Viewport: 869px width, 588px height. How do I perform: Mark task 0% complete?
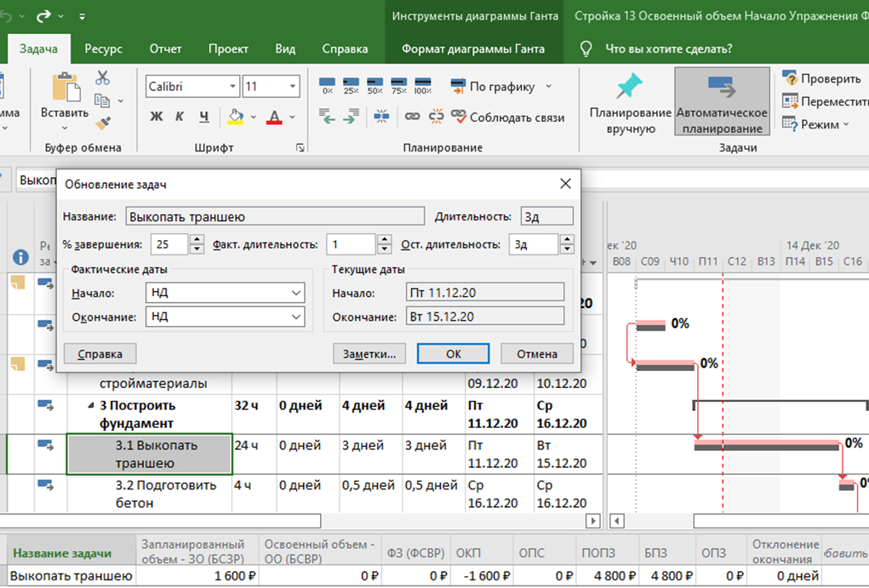coord(328,86)
